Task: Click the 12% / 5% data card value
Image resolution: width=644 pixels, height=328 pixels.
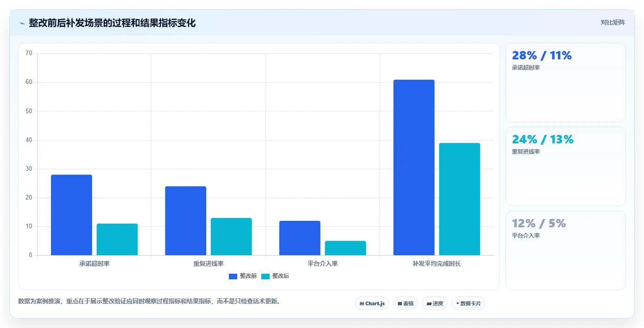Action: (539, 224)
